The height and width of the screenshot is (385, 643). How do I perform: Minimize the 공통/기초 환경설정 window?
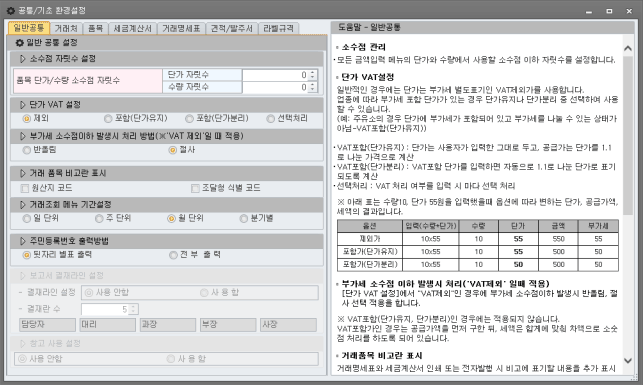pyautogui.click(x=589, y=11)
